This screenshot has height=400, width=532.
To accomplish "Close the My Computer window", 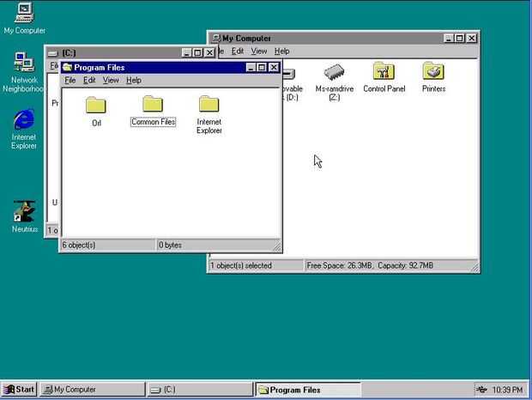I will point(471,39).
